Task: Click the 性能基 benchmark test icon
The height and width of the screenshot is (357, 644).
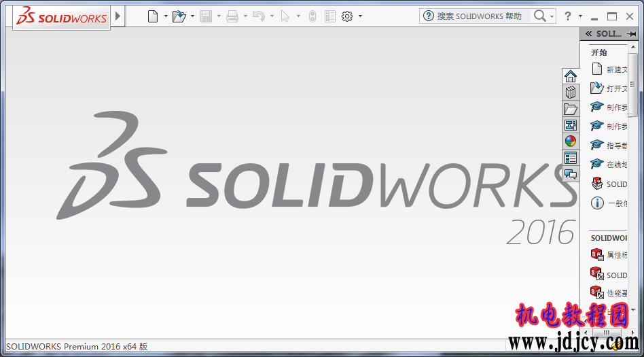Action: point(596,292)
